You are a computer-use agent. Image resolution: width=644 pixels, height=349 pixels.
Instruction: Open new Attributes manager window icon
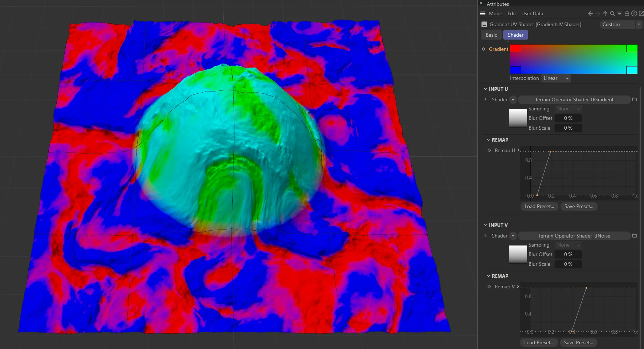click(x=641, y=13)
